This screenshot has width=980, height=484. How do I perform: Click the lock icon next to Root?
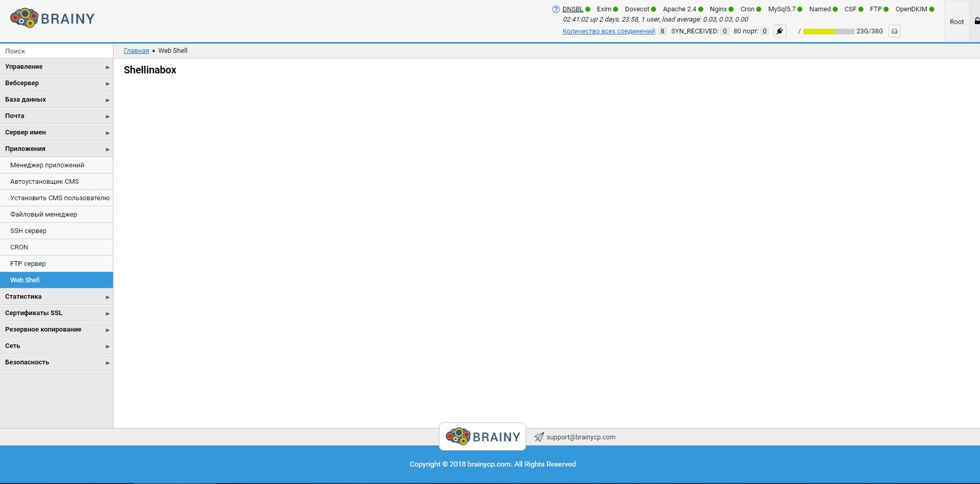(977, 21)
